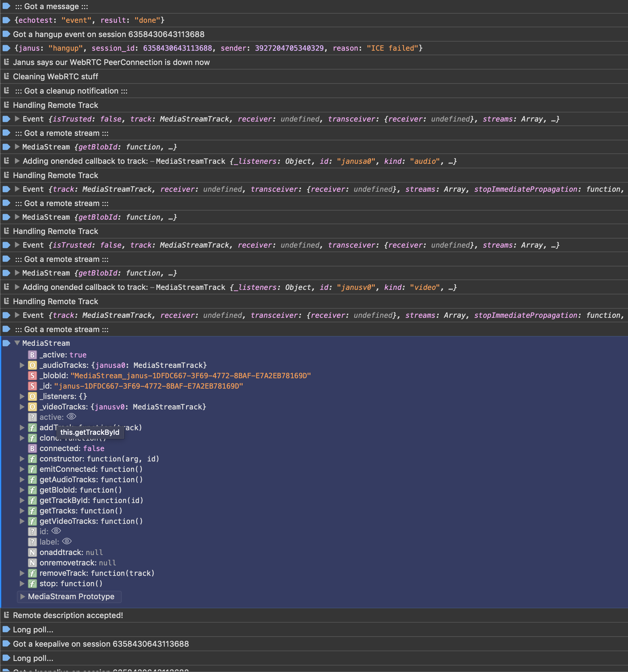
Task: Click the object type icon for _videoTracks
Action: pyautogui.click(x=32, y=407)
